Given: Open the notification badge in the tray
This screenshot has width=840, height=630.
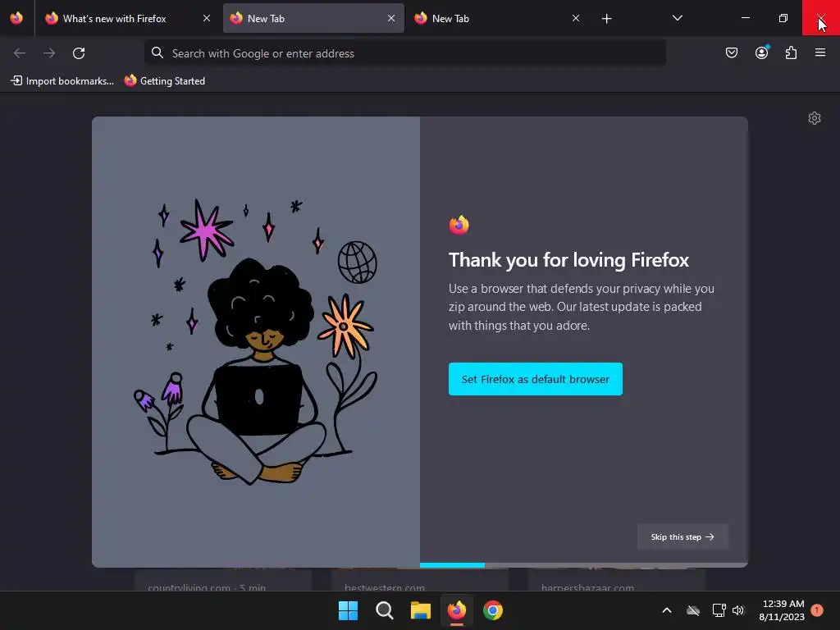Looking at the screenshot, I should (817, 609).
